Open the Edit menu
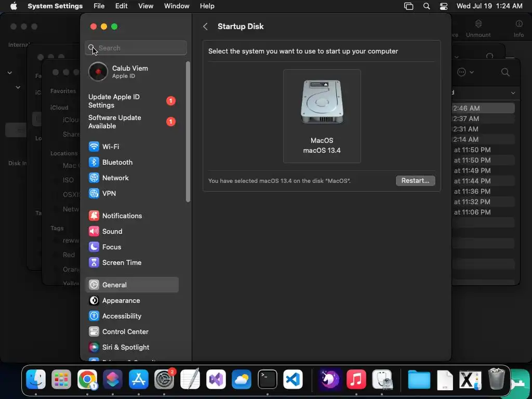Screen dimensions: 532x399 point(121,6)
